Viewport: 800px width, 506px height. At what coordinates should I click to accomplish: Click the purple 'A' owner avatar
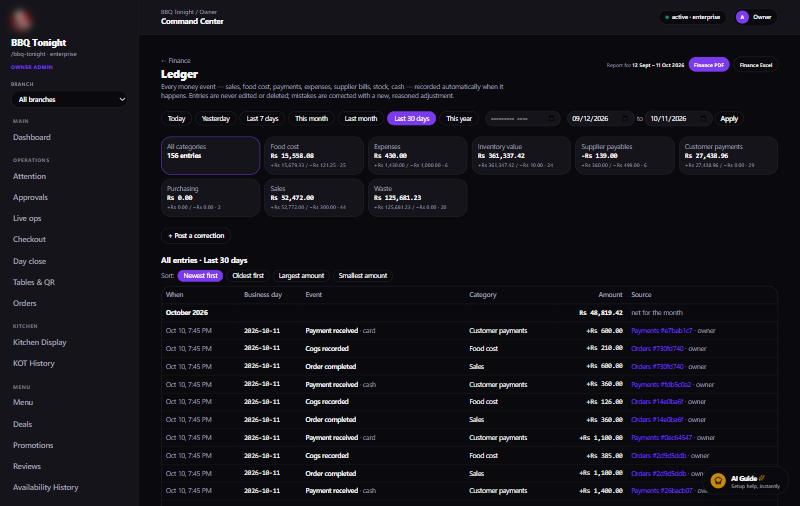(x=742, y=17)
